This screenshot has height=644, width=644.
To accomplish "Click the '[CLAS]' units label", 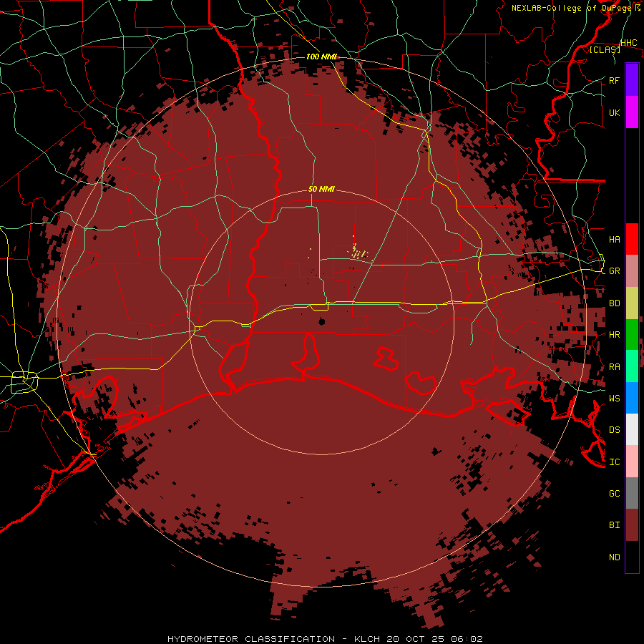I will pyautogui.click(x=605, y=49).
